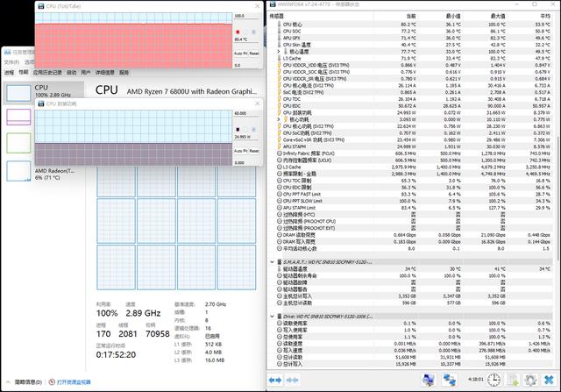The image size is (561, 392).
Task: Click the 传感器 column header in HWiNFO
Action: (276, 16)
